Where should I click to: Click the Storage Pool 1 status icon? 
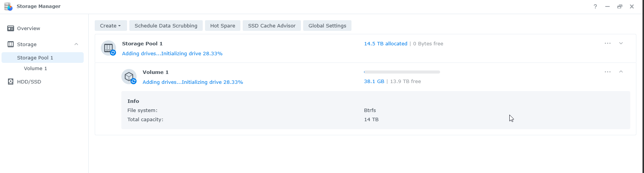[x=108, y=48]
